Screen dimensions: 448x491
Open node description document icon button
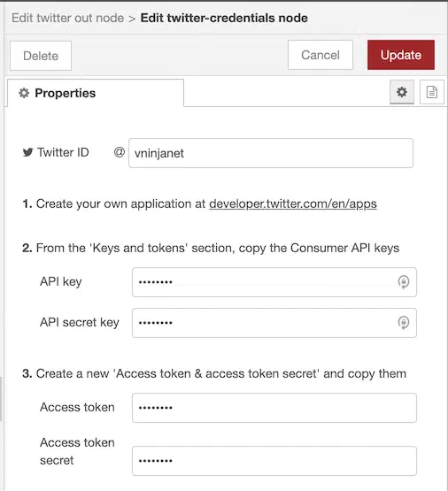pyautogui.click(x=432, y=92)
